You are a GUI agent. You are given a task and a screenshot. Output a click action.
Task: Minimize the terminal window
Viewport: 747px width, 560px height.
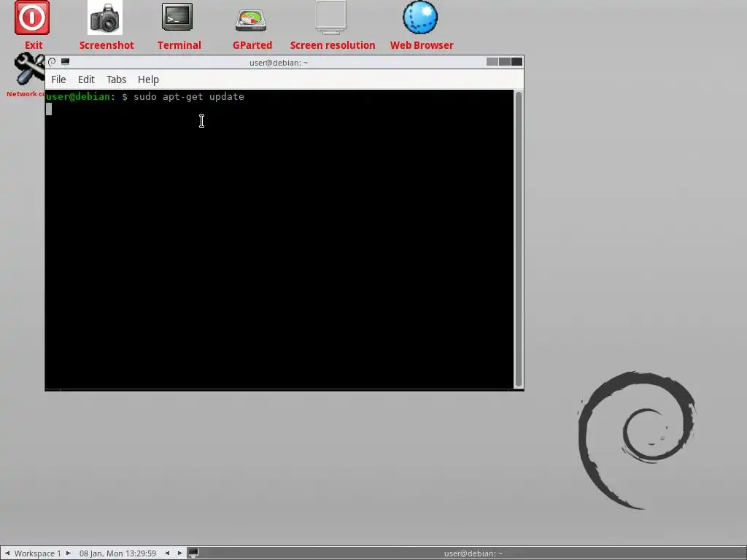pyautogui.click(x=492, y=62)
